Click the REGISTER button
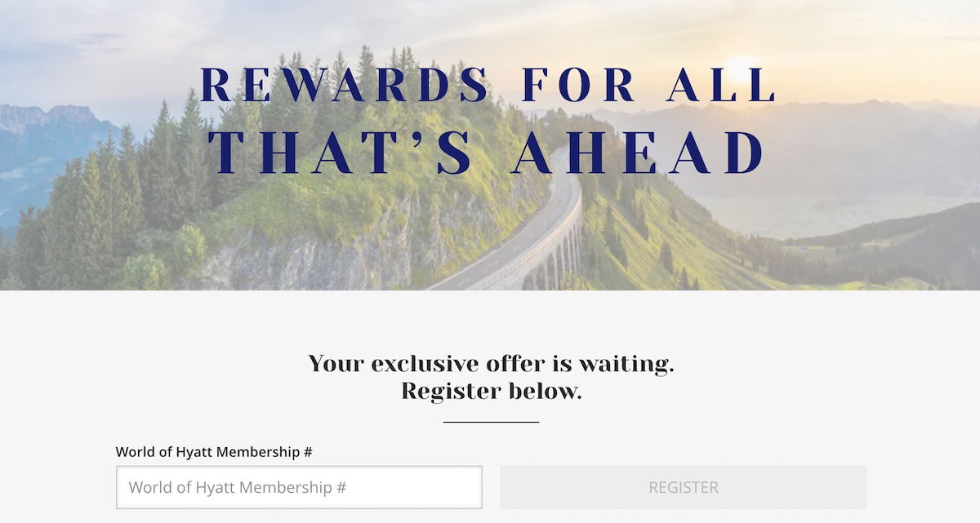980x523 pixels. (684, 487)
